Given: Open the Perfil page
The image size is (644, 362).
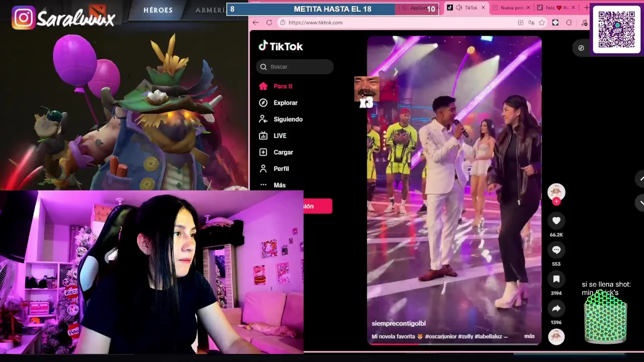Looking at the screenshot, I should click(274, 168).
